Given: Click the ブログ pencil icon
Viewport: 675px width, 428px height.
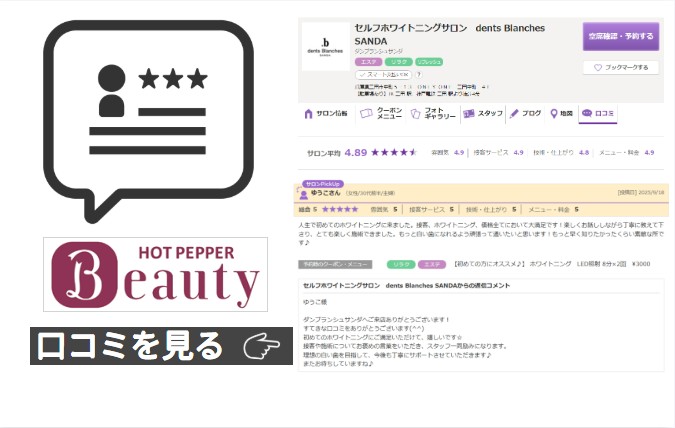Looking at the screenshot, I should [514, 114].
